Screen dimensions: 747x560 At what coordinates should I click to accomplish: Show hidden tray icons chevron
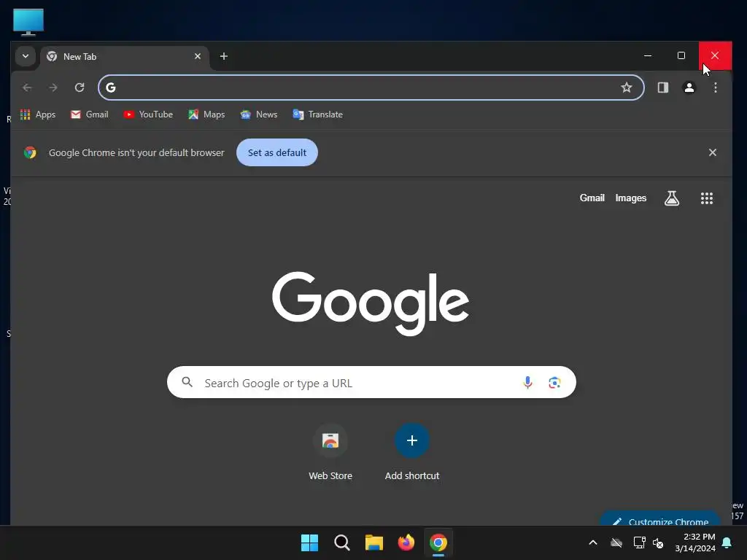[593, 542]
